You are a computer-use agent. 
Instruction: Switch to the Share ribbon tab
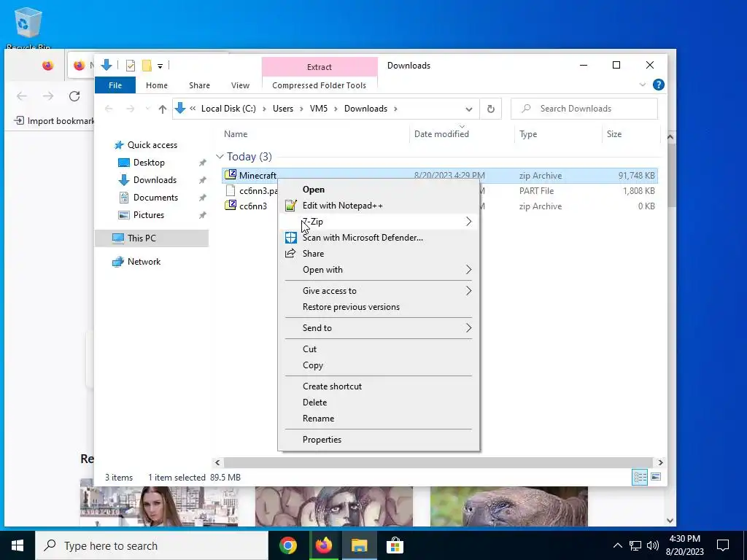[x=199, y=85]
